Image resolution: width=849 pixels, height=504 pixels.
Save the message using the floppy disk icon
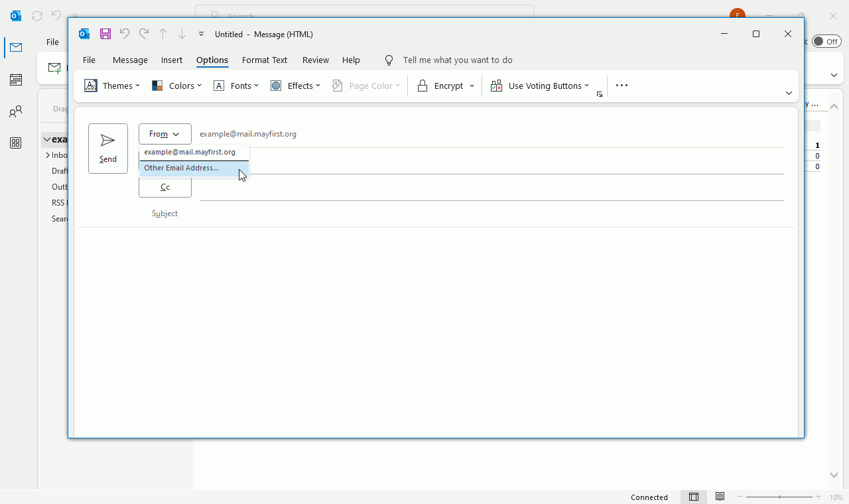105,34
